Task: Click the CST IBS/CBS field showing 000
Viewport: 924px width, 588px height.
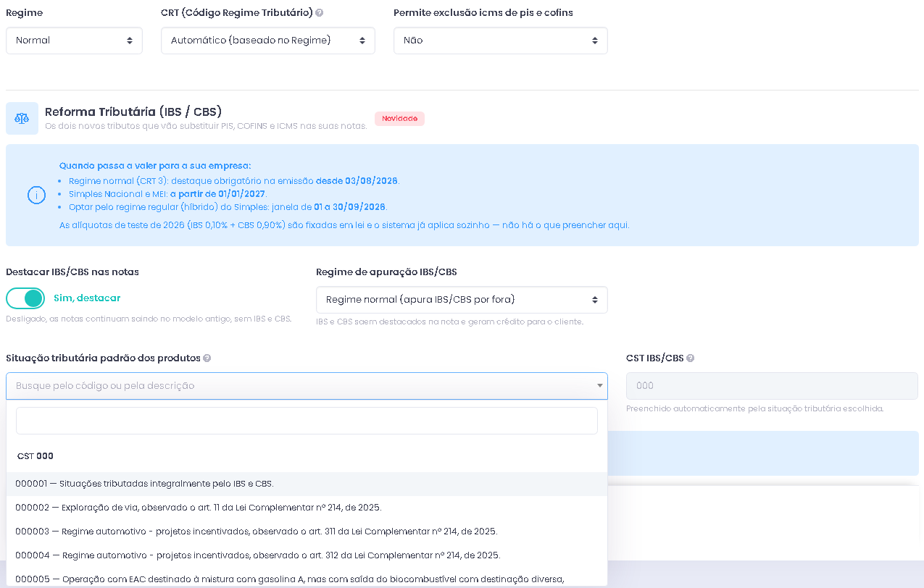Action: click(x=772, y=386)
